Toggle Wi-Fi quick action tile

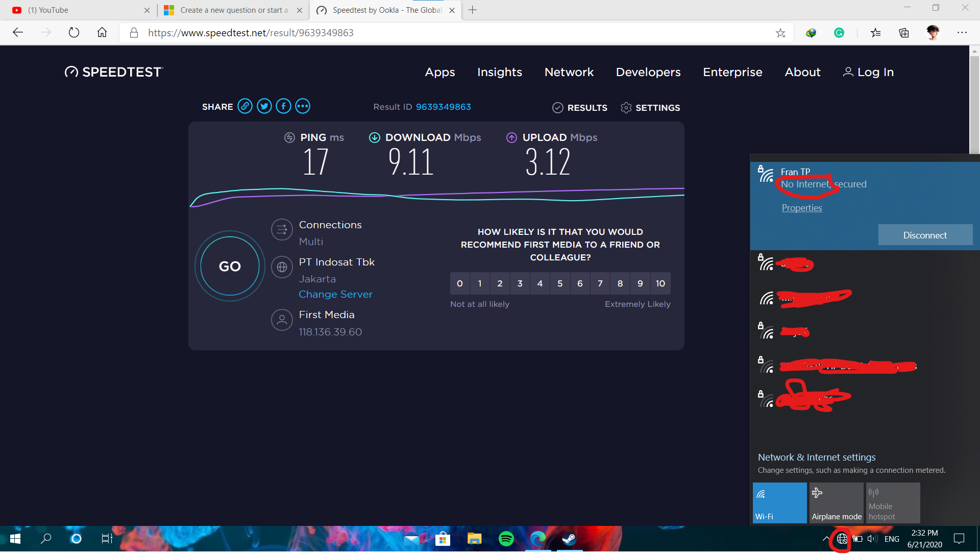(780, 503)
